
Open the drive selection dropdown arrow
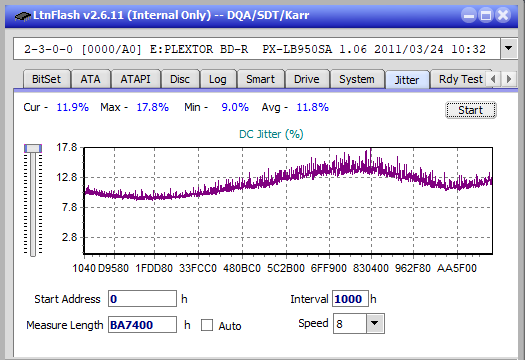(x=509, y=49)
